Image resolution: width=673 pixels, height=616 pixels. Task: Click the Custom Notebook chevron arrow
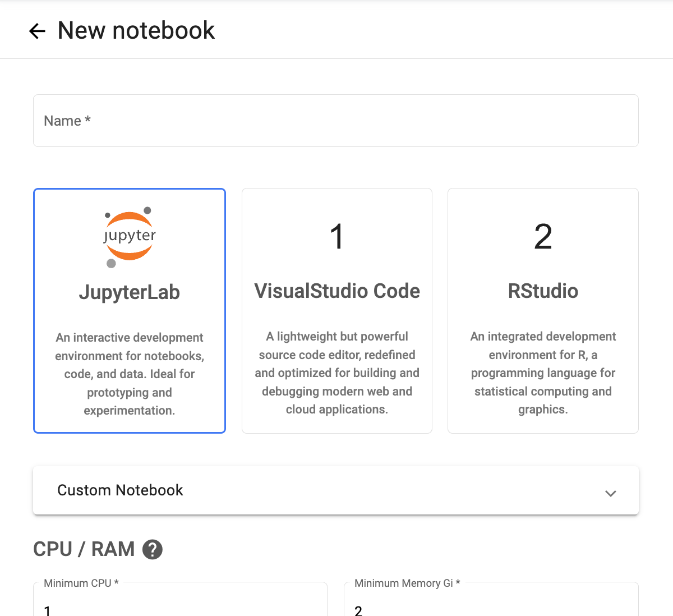(x=611, y=493)
